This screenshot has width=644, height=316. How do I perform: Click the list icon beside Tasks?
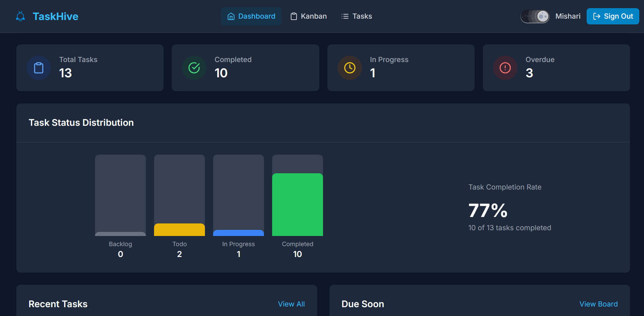point(345,16)
